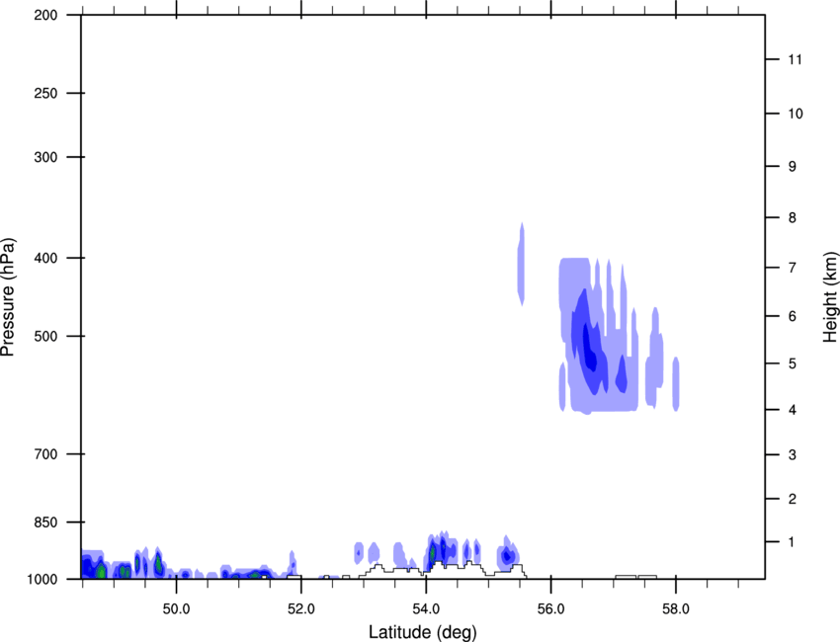Screen dimensions: 840x642
Task: Select the 700 pressure tick label
Action: (x=45, y=454)
